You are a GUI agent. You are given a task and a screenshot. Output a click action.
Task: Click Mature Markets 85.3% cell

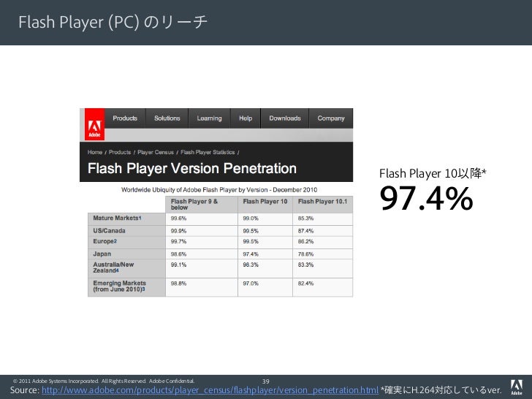[323, 219]
